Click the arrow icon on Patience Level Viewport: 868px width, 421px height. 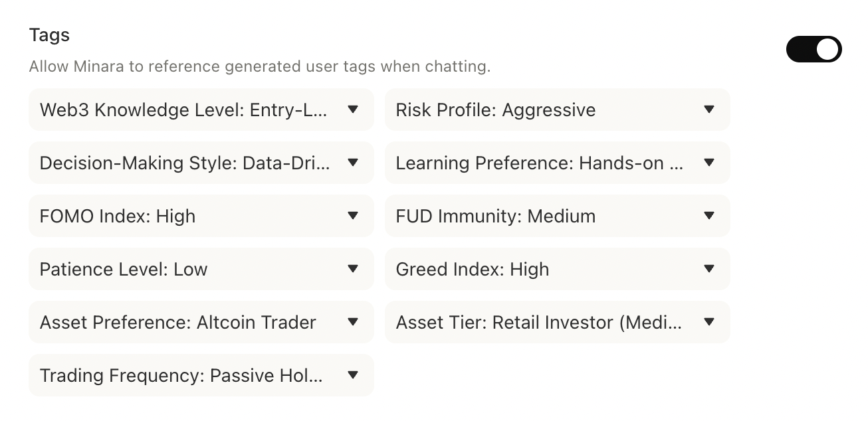pos(353,269)
